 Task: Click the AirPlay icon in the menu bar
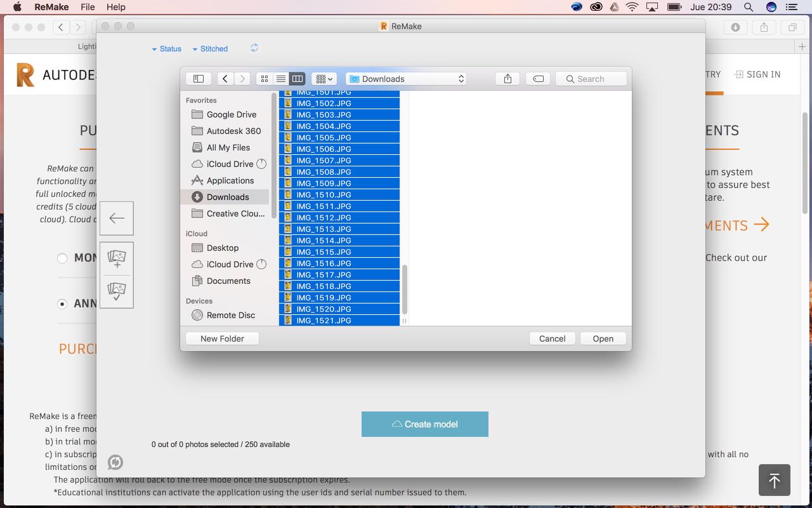[x=652, y=7]
